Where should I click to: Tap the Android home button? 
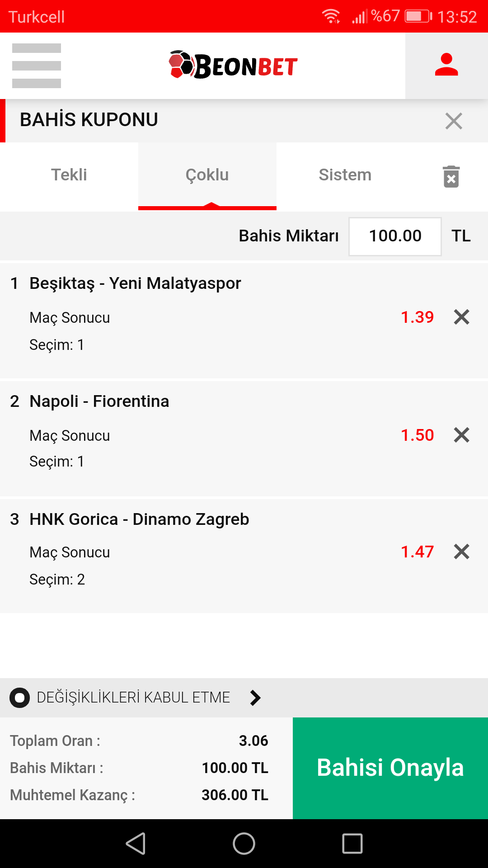point(244,844)
